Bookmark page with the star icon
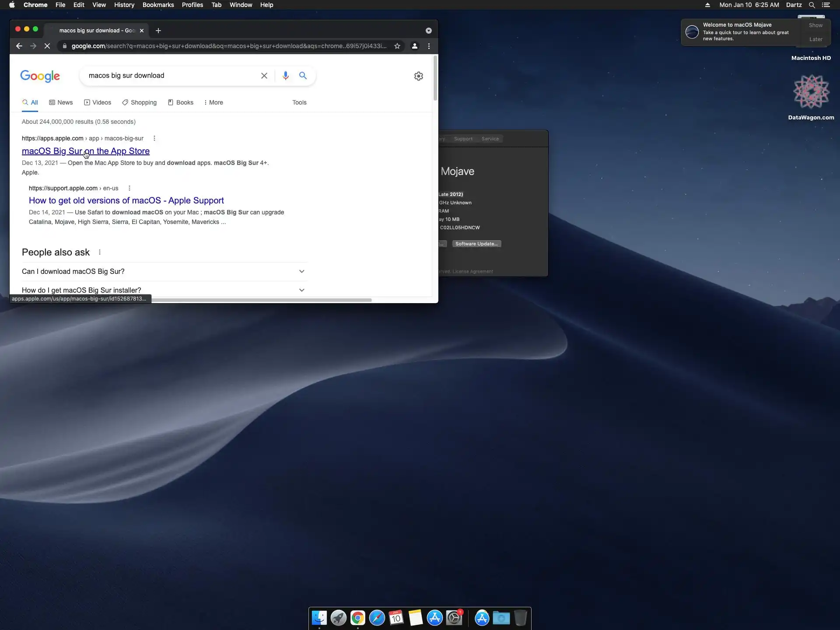Viewport: 840px width, 630px height. point(397,46)
